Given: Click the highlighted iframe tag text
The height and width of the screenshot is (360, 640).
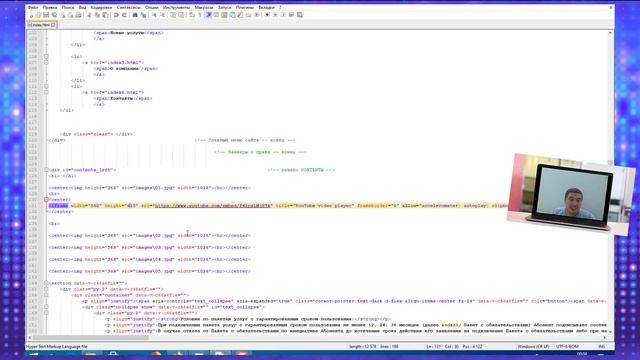Looking at the screenshot, I should click(58, 206).
